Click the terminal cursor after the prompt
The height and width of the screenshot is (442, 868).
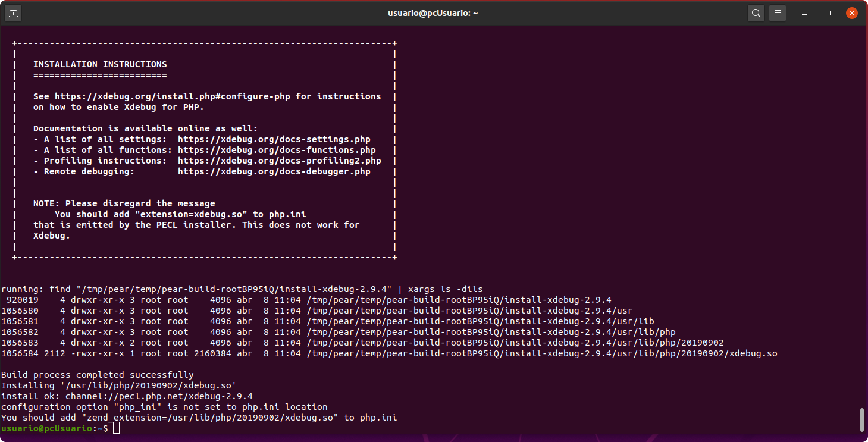116,428
